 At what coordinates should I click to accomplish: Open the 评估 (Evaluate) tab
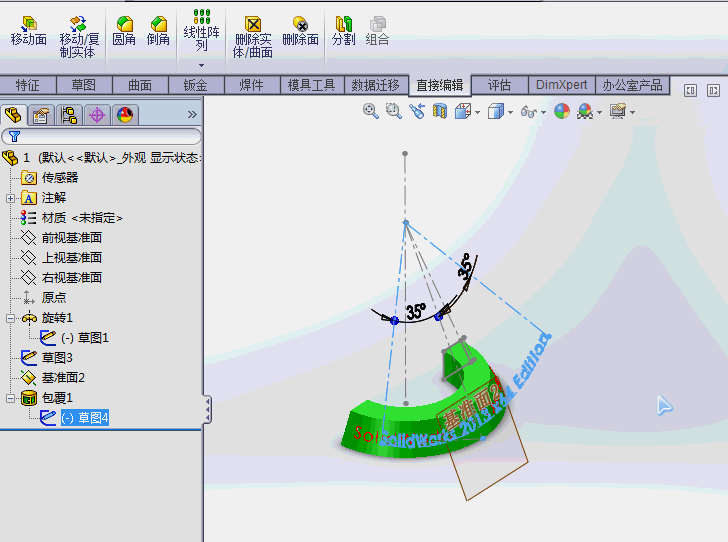(500, 85)
